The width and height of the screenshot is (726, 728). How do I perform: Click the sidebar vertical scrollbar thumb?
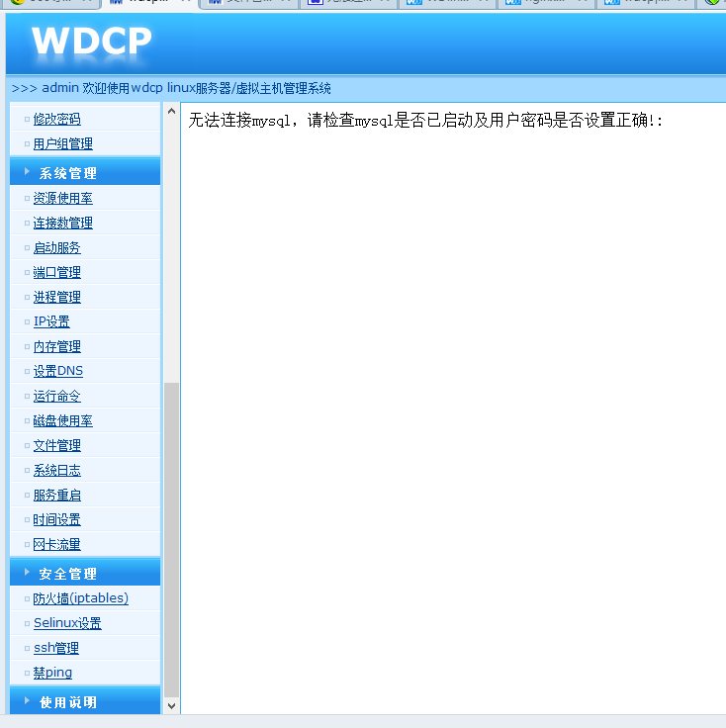(171, 539)
